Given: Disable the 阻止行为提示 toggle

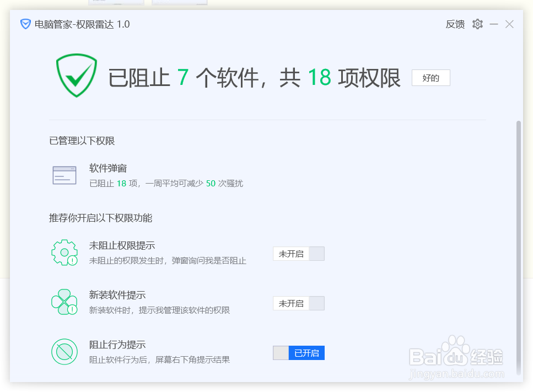Looking at the screenshot, I should [298, 353].
